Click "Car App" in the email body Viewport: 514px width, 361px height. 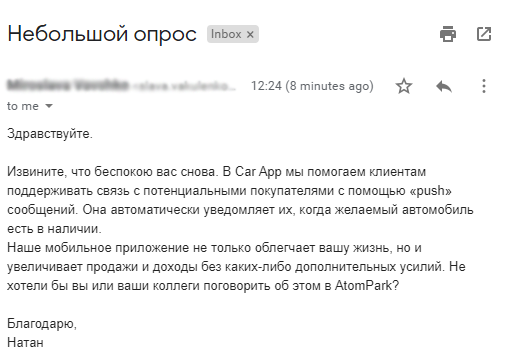pyautogui.click(x=258, y=172)
